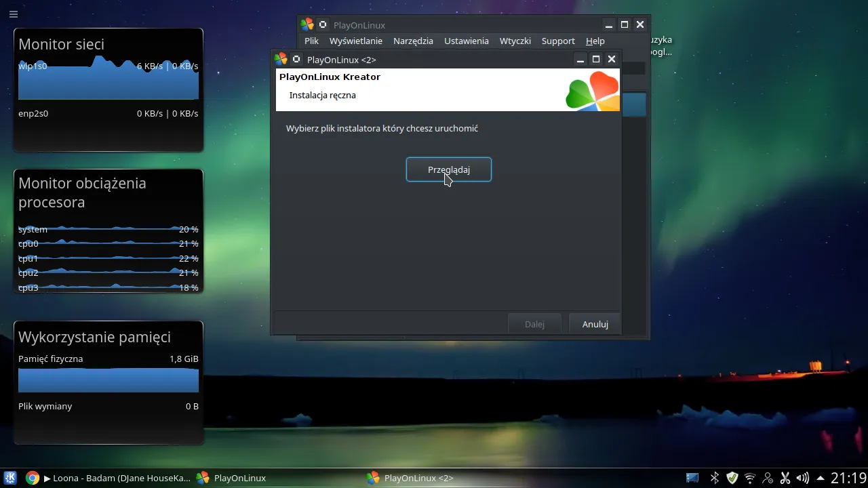Open the clipboard scissors tray icon
868x488 pixels.
pyautogui.click(x=785, y=478)
